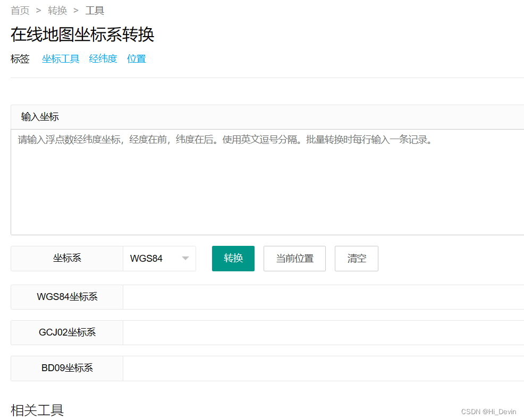Click the 当前位置 button
Screen dimensions: 524x420
(x=294, y=259)
